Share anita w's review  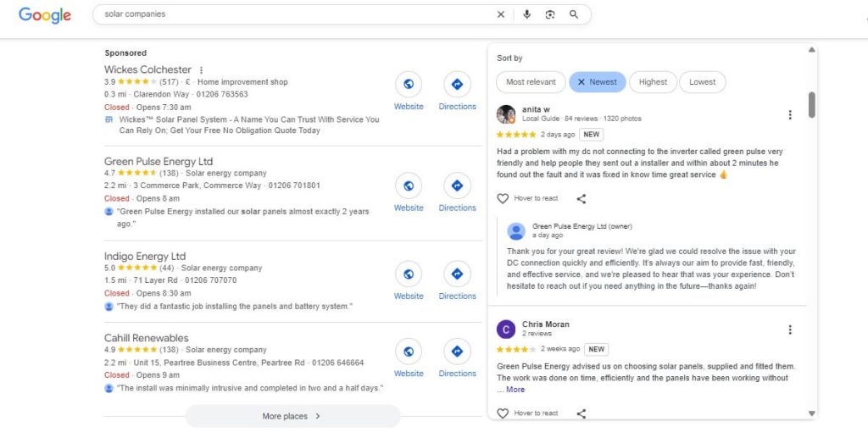[581, 198]
